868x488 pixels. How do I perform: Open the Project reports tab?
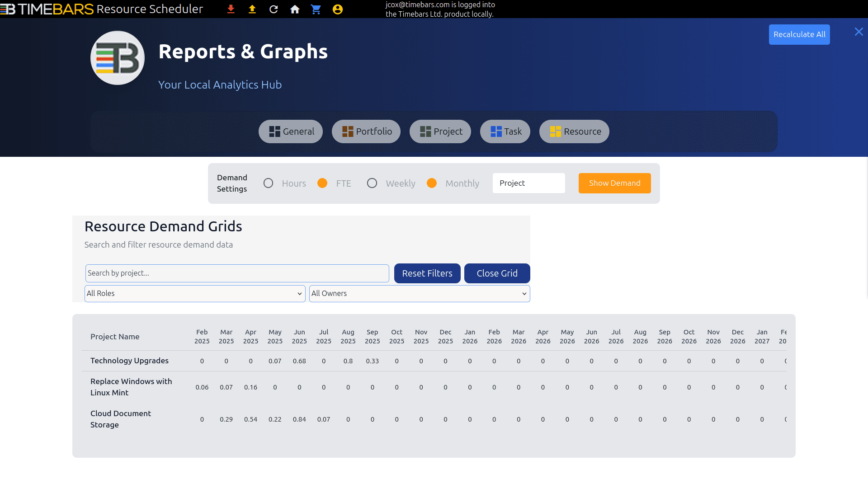coord(440,131)
